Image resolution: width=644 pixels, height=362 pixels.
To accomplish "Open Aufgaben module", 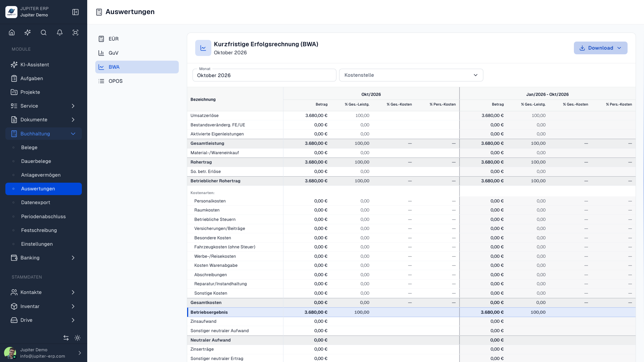I will point(44,78).
